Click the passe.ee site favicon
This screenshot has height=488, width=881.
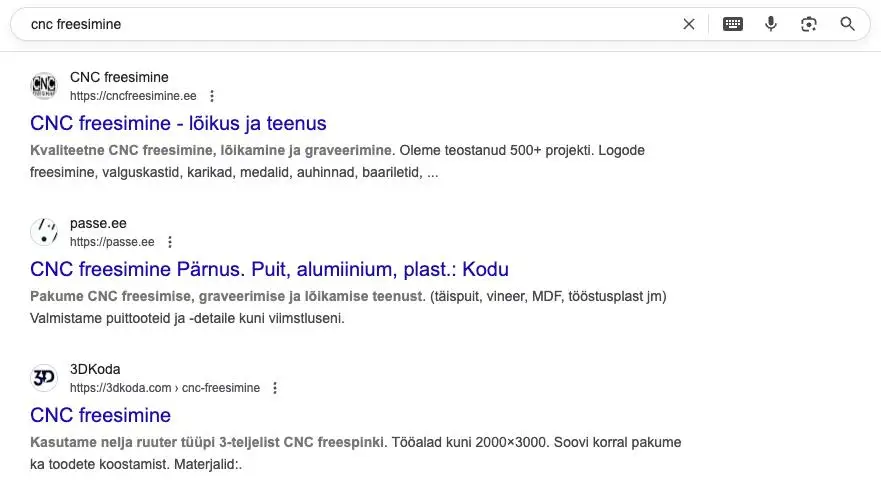[x=44, y=232]
